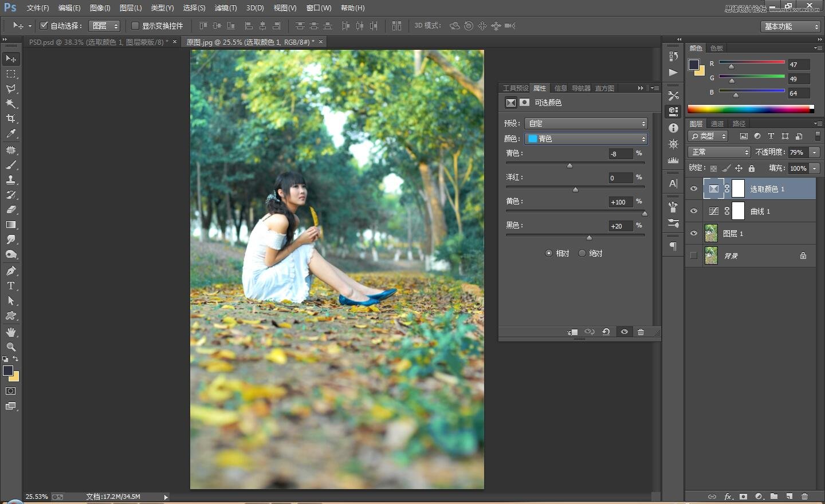Enable the Show Transform Controls checkbox
Screen dimensions: 825x504
[135, 26]
